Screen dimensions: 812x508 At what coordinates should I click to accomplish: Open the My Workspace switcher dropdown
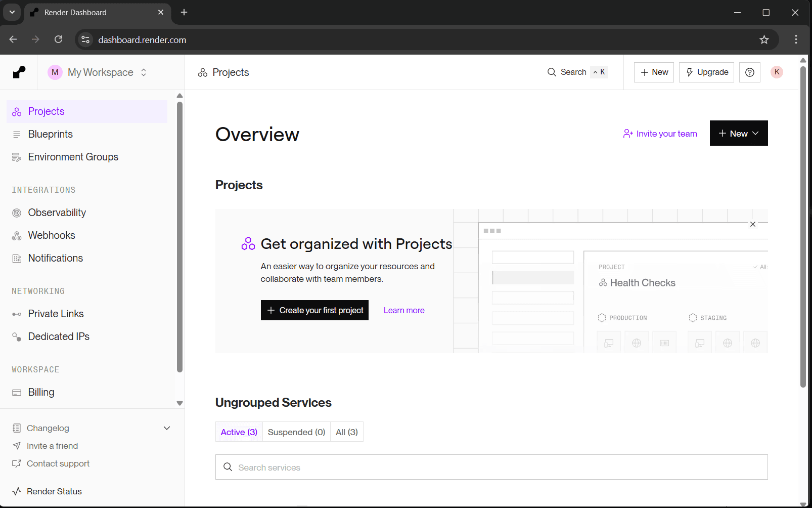(98, 72)
